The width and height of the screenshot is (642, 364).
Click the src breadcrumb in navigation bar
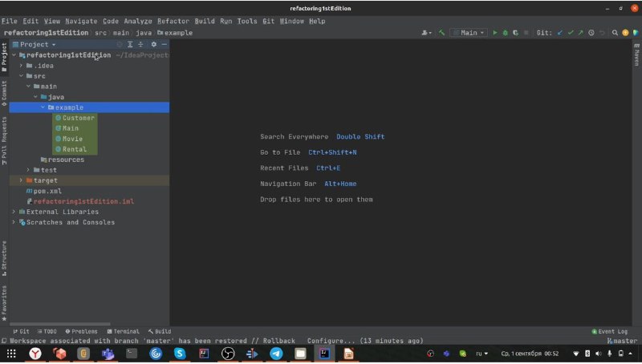click(x=100, y=33)
